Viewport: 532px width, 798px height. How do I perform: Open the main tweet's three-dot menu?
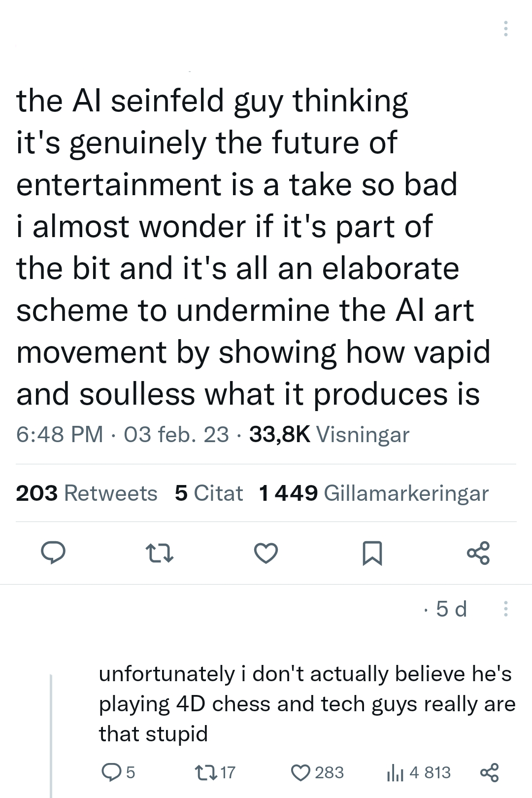pos(505,29)
